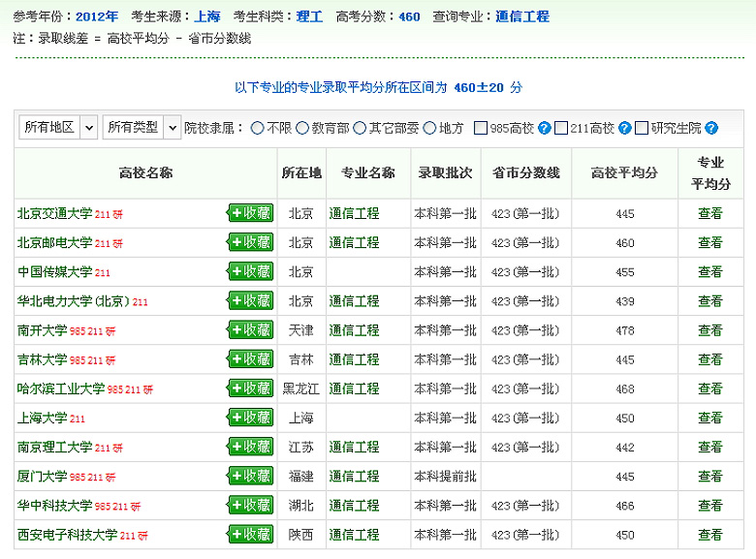Click 收藏 button for 华北电力大学(北京)
Viewport: 756px width, 559px height.
250,300
